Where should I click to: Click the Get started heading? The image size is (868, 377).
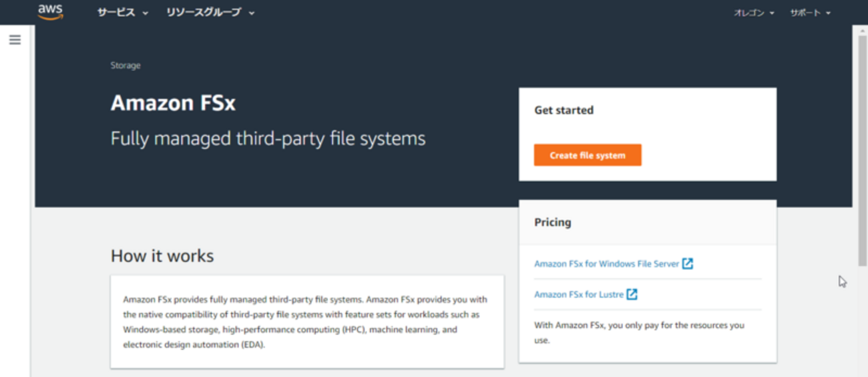[564, 110]
